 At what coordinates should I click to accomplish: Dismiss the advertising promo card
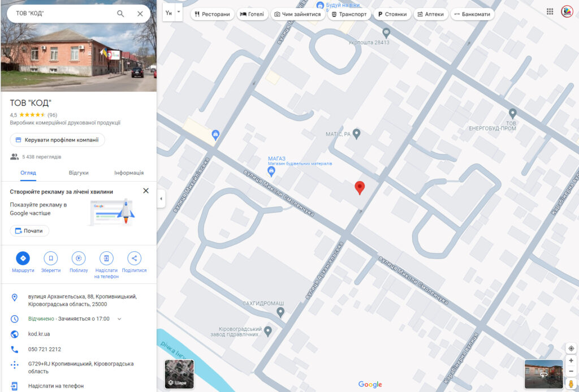point(146,191)
